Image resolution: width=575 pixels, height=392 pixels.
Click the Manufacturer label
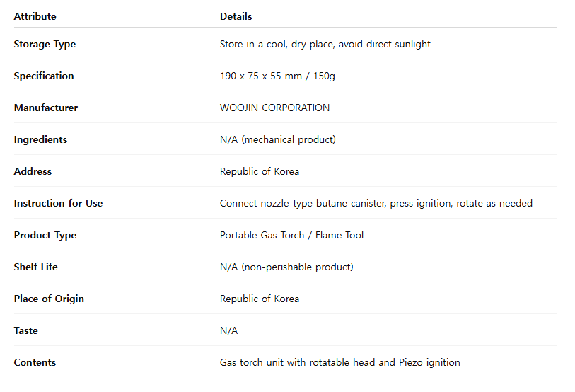(x=46, y=108)
